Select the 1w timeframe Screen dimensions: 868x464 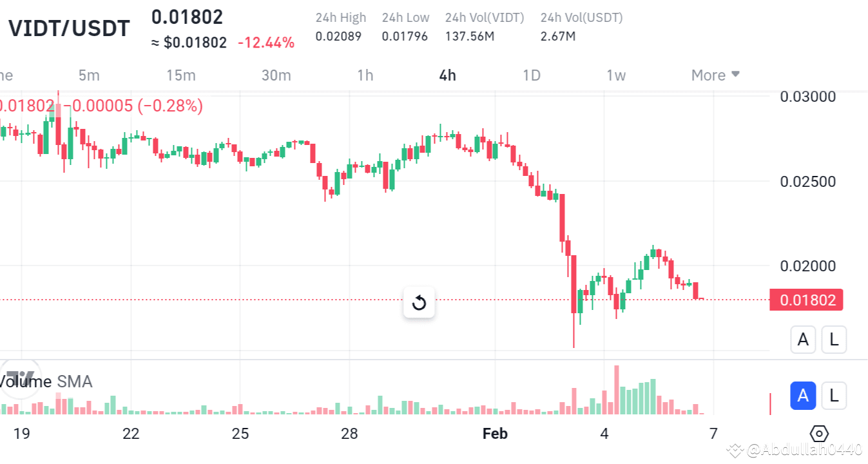[616, 75]
